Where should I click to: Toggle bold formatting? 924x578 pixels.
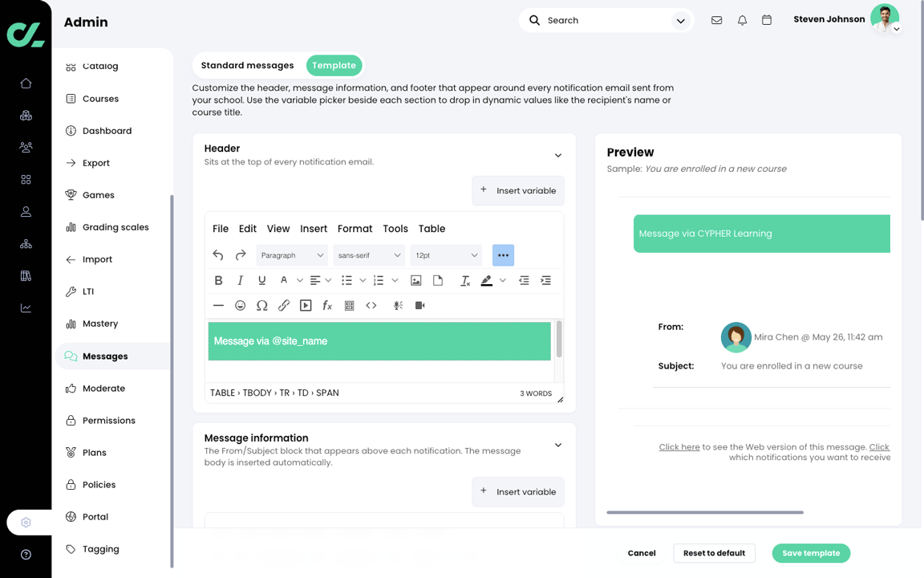[x=218, y=281]
